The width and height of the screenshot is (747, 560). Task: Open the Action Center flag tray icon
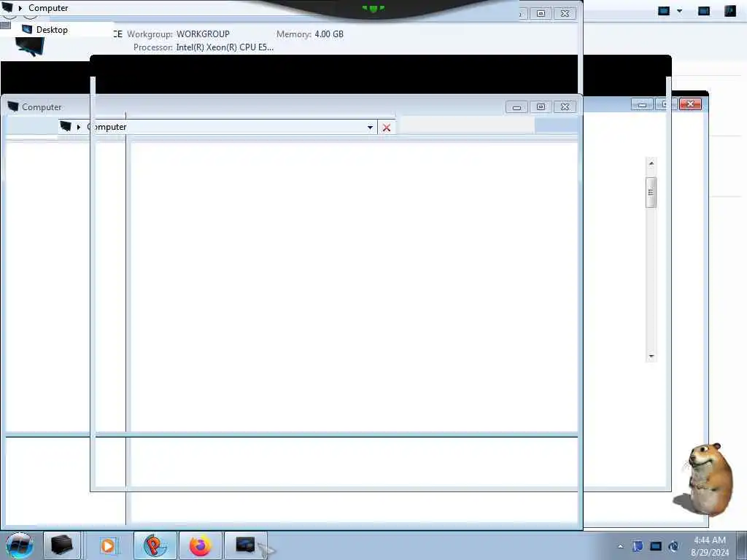click(638, 546)
